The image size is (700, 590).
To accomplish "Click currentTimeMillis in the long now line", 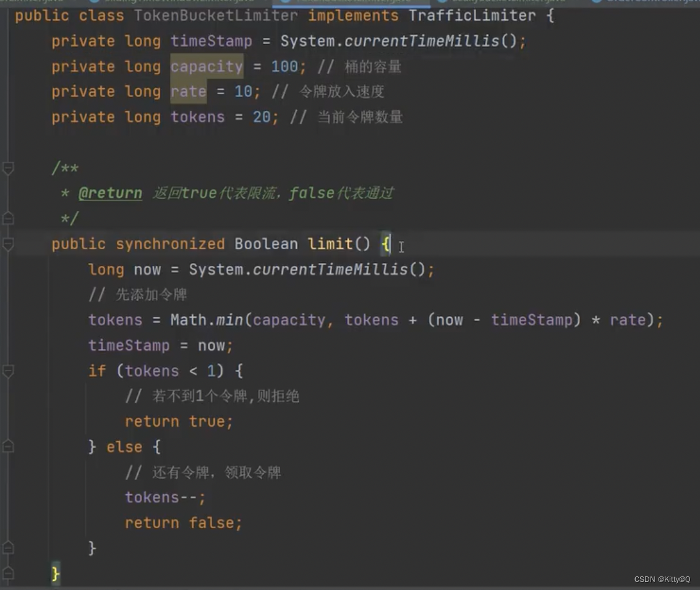I will 330,269.
